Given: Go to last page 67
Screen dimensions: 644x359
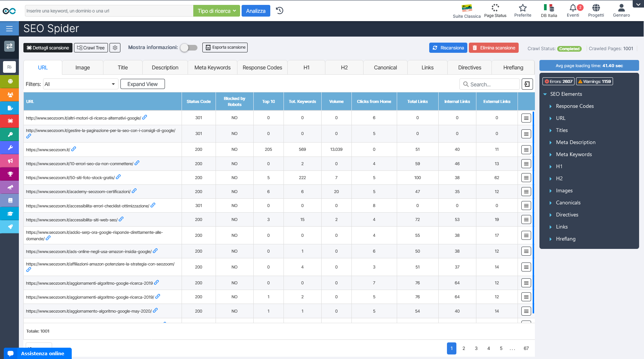Looking at the screenshot, I should pos(526,348).
